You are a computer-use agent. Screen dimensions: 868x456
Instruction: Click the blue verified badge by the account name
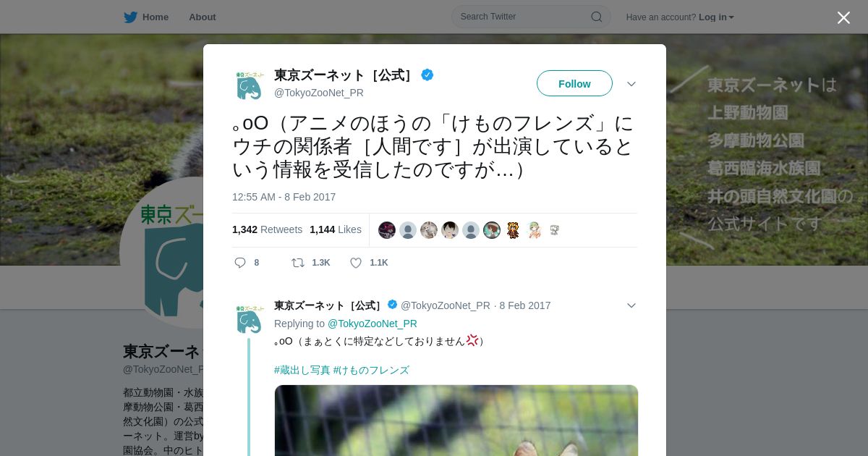(x=427, y=75)
